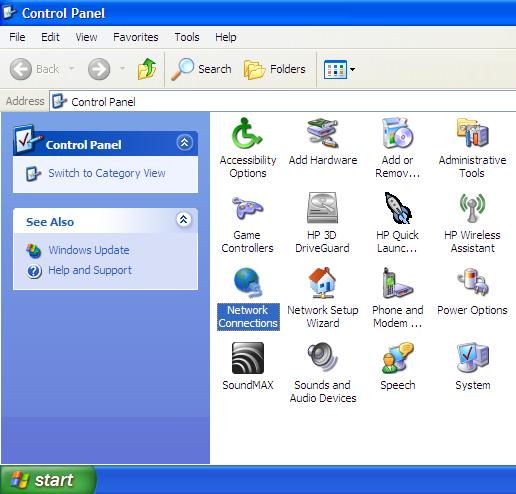516x494 pixels.
Task: Switch to Category View link
Action: pos(107,173)
